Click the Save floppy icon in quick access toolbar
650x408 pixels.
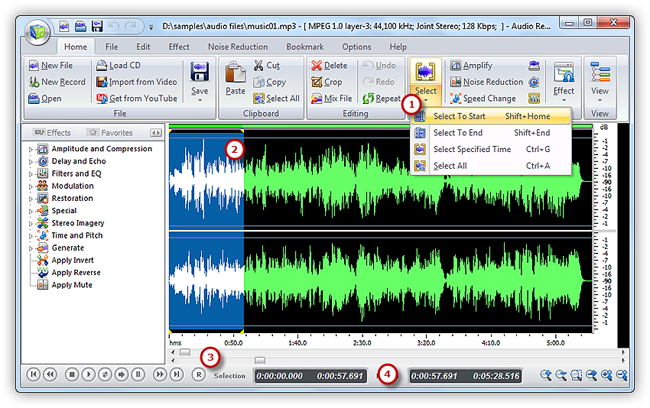pos(97,26)
